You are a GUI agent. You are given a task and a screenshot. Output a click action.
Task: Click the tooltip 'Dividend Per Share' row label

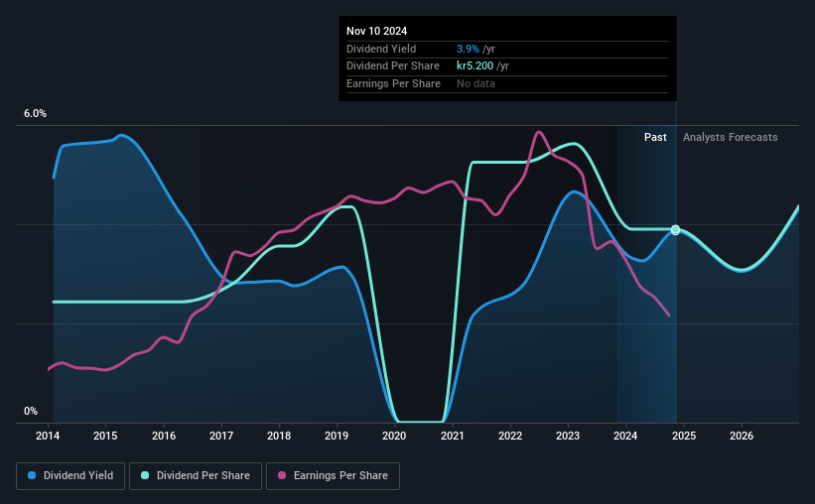[393, 66]
